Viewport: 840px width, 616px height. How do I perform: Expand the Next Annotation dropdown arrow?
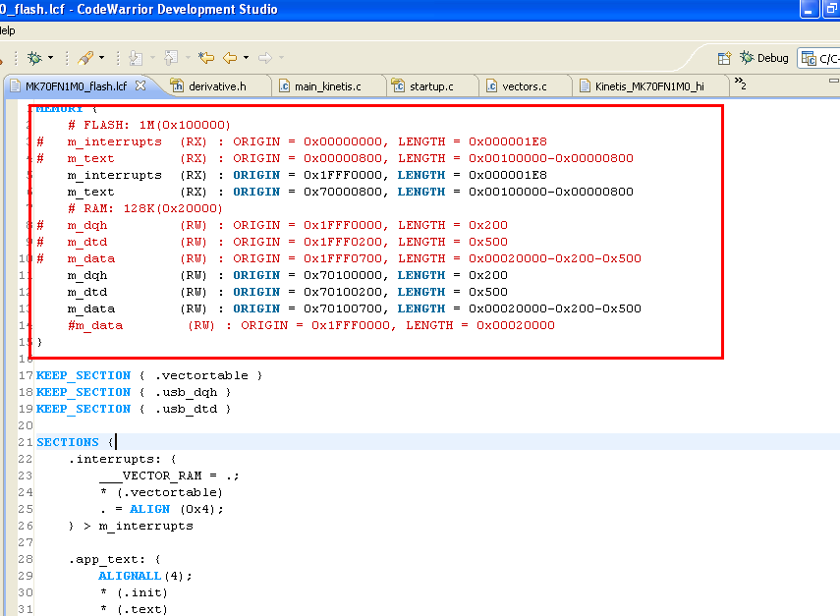coord(152,57)
